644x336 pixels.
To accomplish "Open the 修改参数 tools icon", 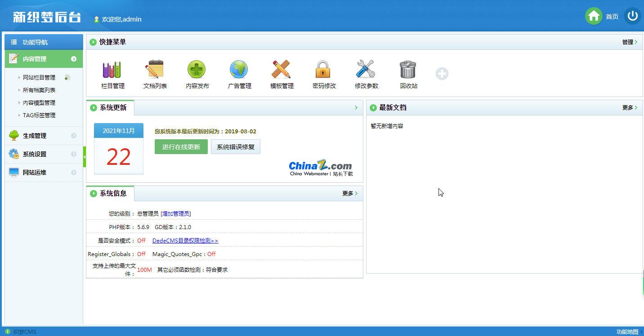I will 366,70.
